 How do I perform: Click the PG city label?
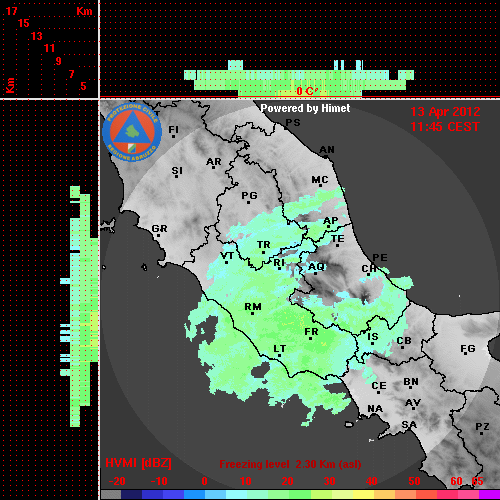[249, 195]
